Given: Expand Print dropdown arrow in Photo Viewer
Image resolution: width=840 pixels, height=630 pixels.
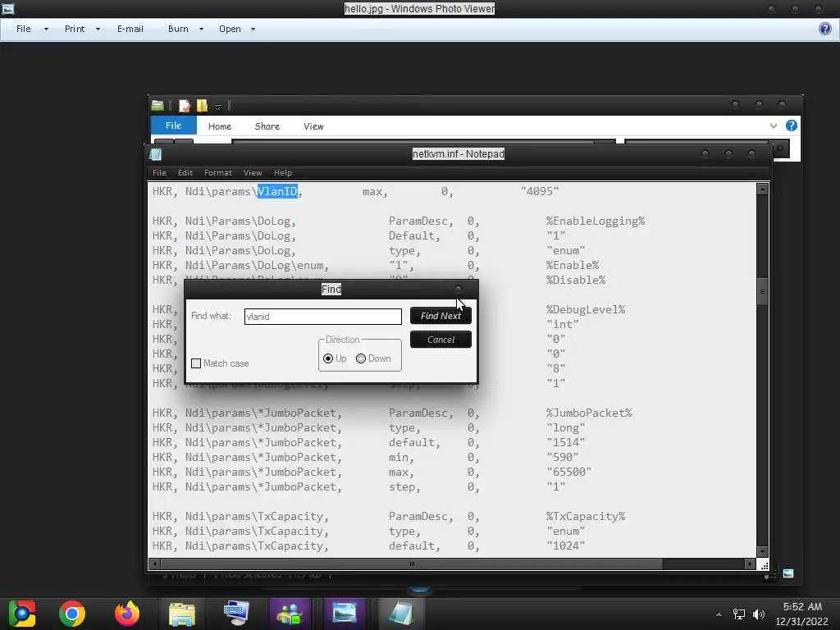Looking at the screenshot, I should [x=98, y=29].
